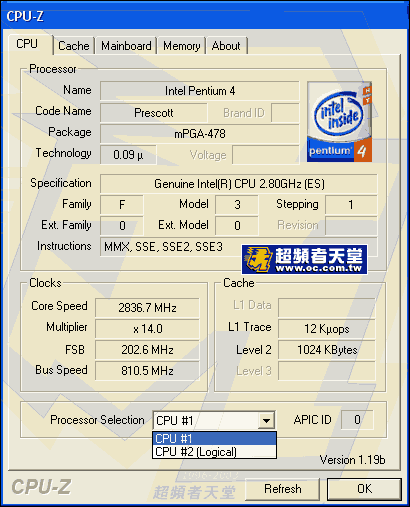The height and width of the screenshot is (507, 410).
Task: Select the CPU tab
Action: point(27,44)
